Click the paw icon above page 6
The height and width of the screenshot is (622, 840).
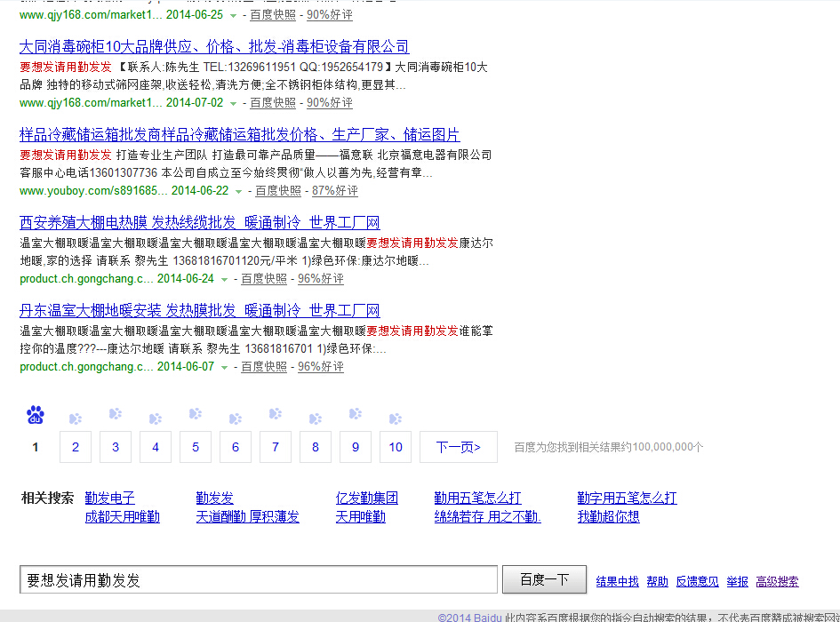pyautogui.click(x=236, y=419)
